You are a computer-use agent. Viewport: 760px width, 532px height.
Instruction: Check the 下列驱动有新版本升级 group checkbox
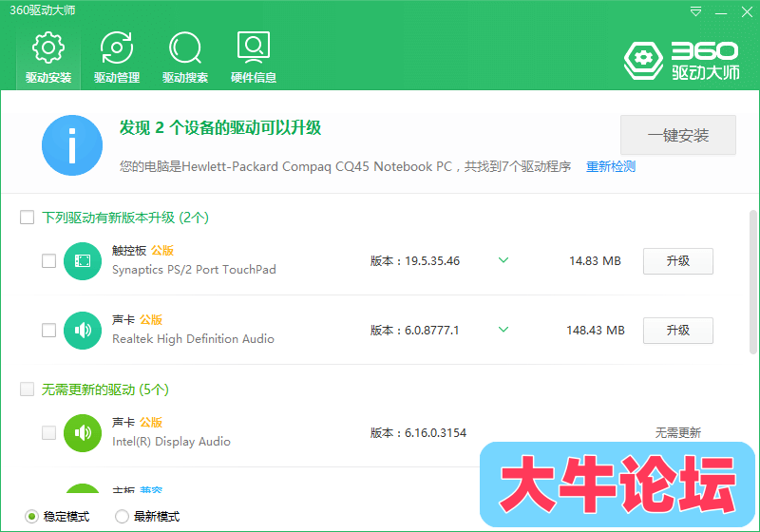pyautogui.click(x=28, y=217)
